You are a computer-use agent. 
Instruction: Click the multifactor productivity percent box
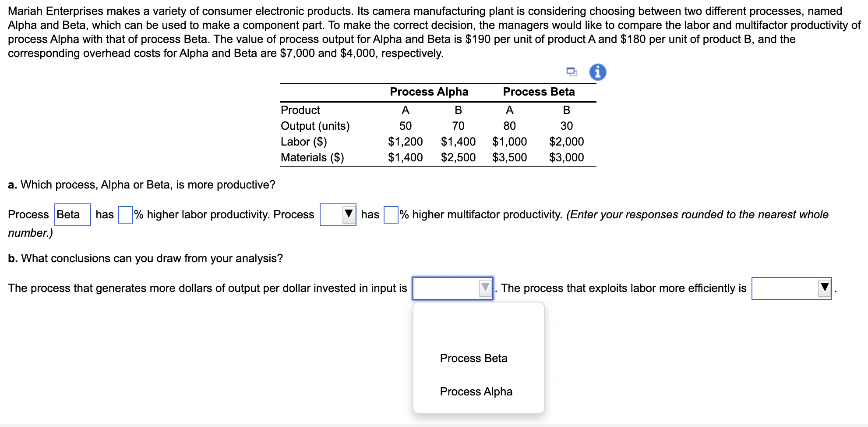[391, 215]
